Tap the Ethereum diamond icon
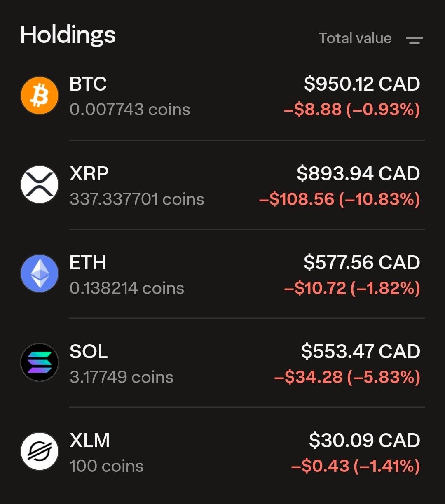Viewport: 445px width, 504px height. click(40, 273)
